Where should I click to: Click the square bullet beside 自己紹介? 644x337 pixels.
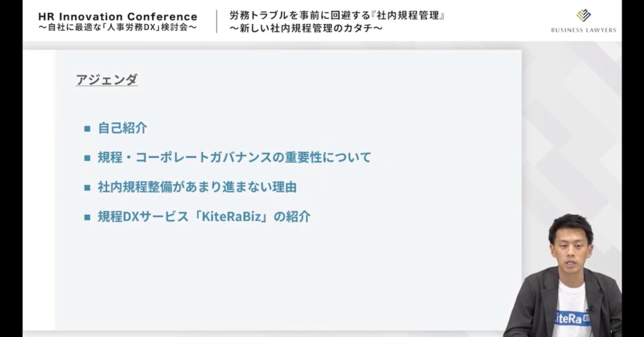tap(87, 128)
